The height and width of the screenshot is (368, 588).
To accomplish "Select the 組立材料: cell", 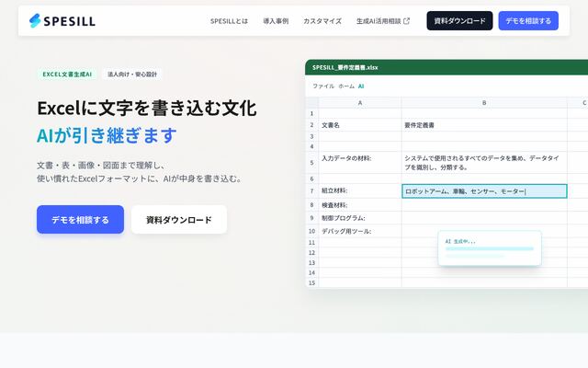I will point(360,190).
